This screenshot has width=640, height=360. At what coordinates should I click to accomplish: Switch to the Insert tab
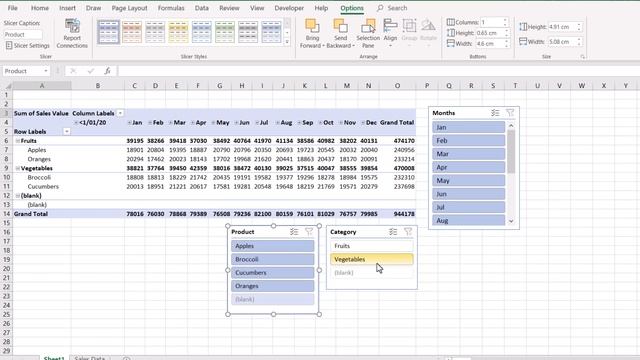[67, 8]
